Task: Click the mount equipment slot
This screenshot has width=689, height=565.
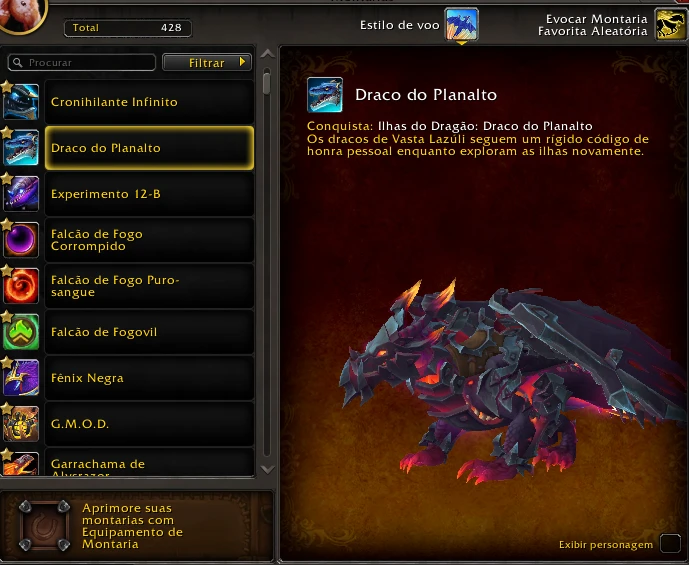Action: [x=45, y=525]
